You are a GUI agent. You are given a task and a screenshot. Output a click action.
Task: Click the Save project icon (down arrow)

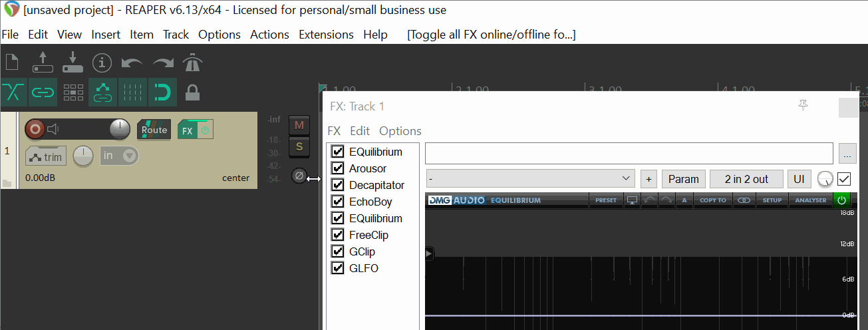tap(72, 63)
